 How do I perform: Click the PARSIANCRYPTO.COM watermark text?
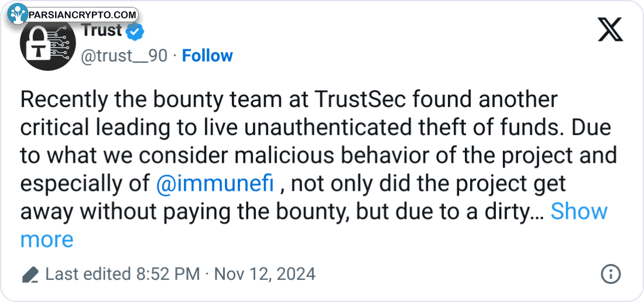pyautogui.click(x=82, y=13)
